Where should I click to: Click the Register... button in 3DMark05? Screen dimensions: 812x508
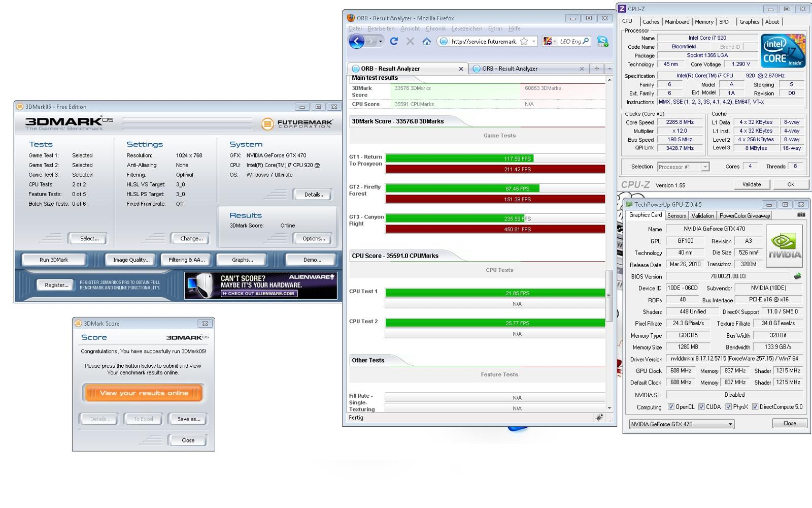(56, 285)
